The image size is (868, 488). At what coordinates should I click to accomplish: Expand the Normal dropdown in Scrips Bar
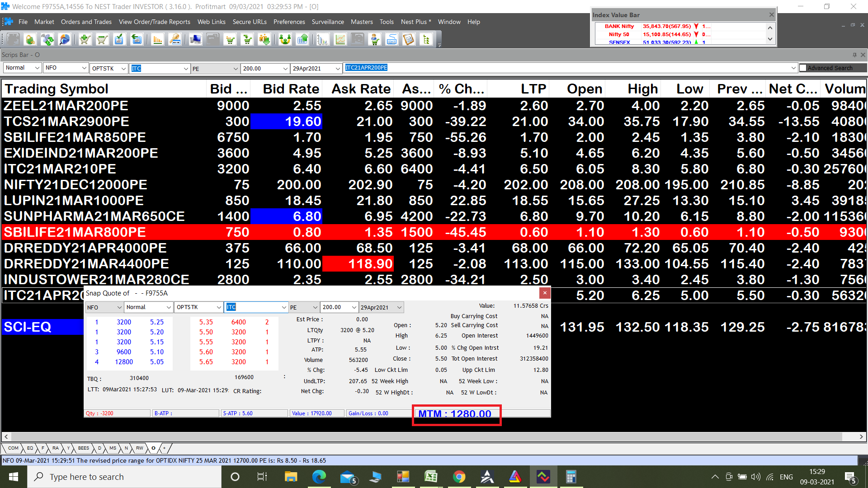tap(37, 68)
